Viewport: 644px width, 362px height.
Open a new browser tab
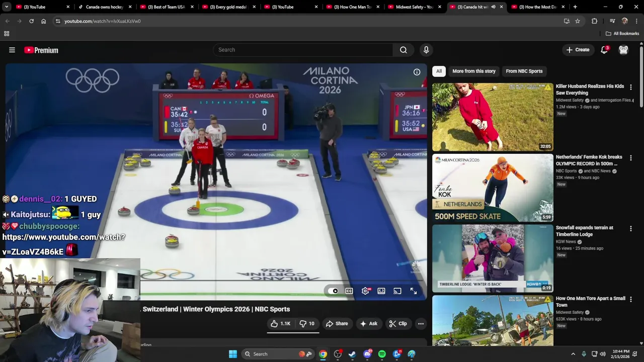(575, 7)
